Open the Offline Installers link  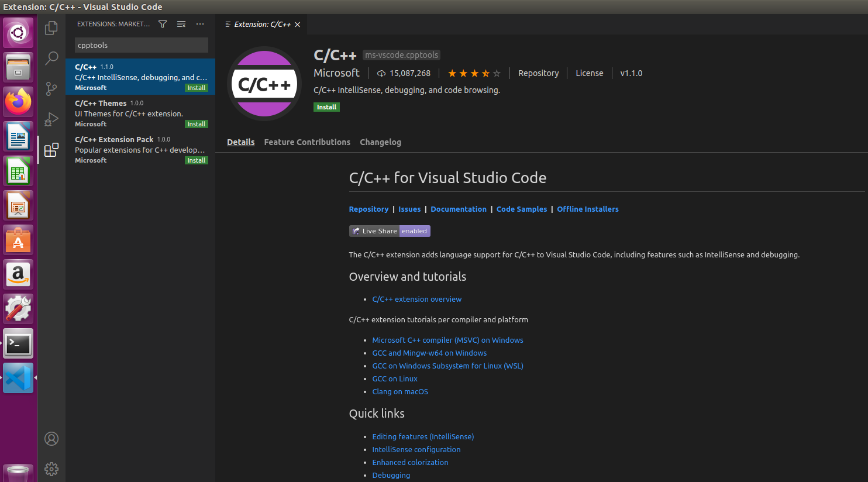point(588,209)
